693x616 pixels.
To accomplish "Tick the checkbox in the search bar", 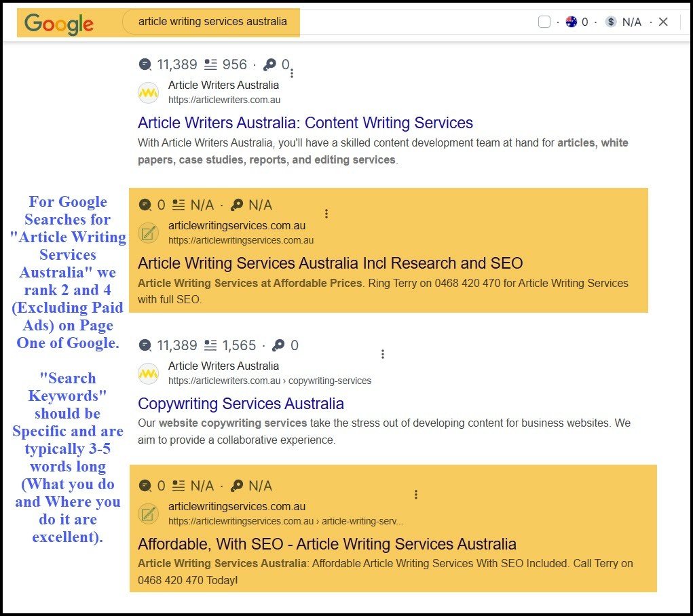I will tap(544, 22).
